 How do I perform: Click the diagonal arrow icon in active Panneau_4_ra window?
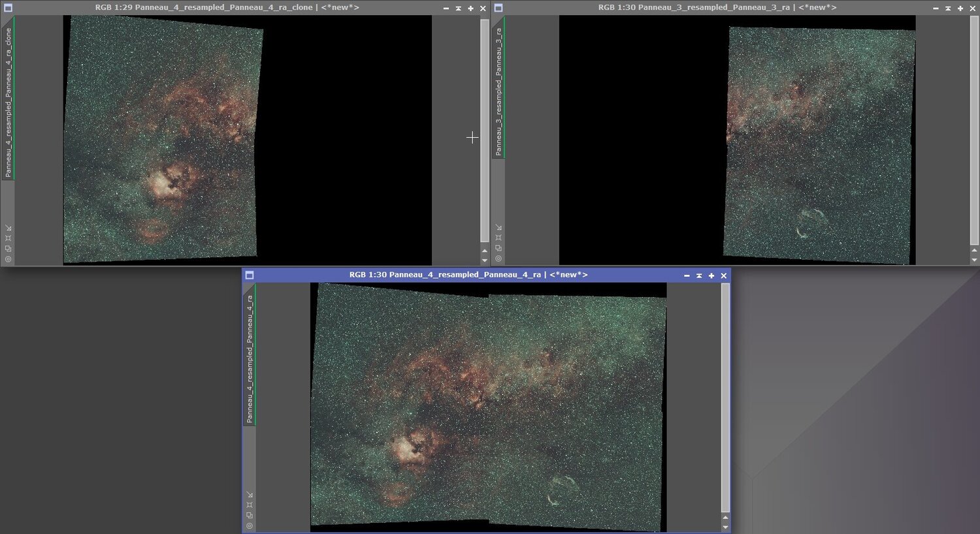pyautogui.click(x=250, y=495)
